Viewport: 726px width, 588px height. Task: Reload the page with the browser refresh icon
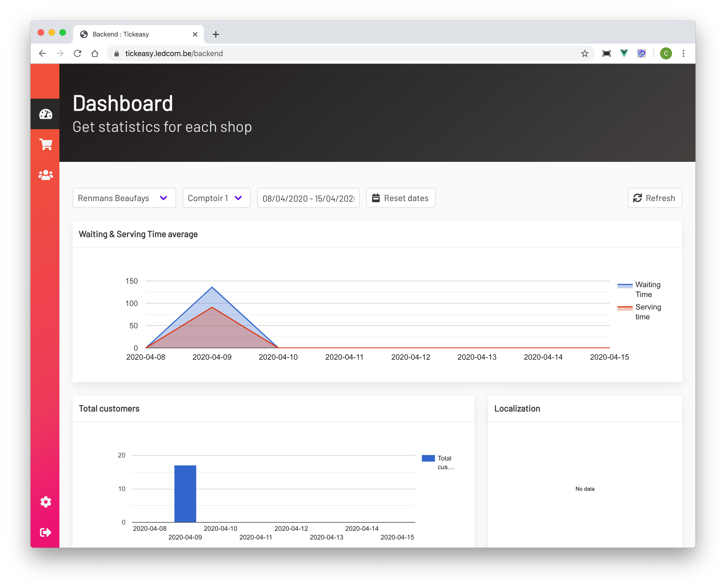click(x=78, y=53)
